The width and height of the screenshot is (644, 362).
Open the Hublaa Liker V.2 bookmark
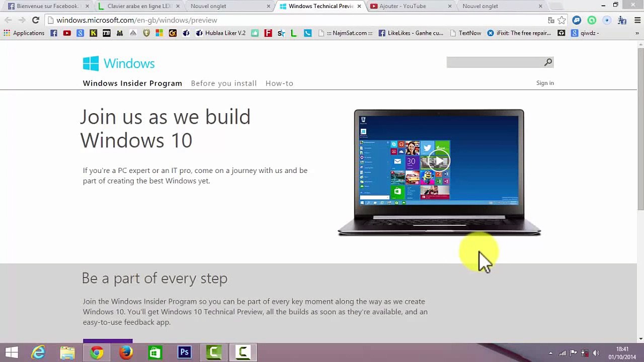221,33
